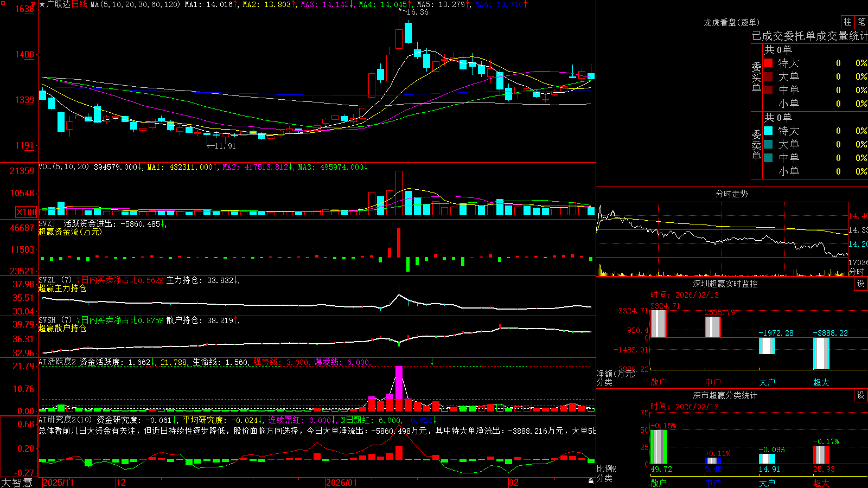Click the cyan 大户 14.91 ratio bar

pyautogui.click(x=767, y=459)
